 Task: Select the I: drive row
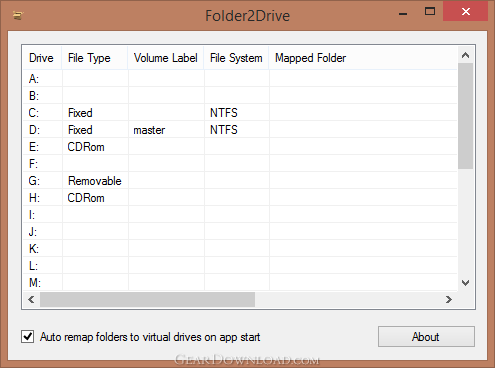tap(240, 215)
